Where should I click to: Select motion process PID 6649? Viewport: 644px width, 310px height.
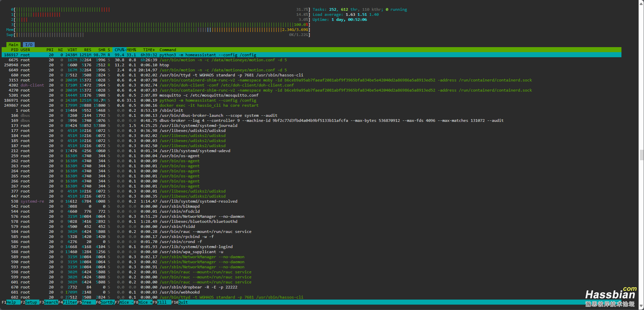[311, 70]
